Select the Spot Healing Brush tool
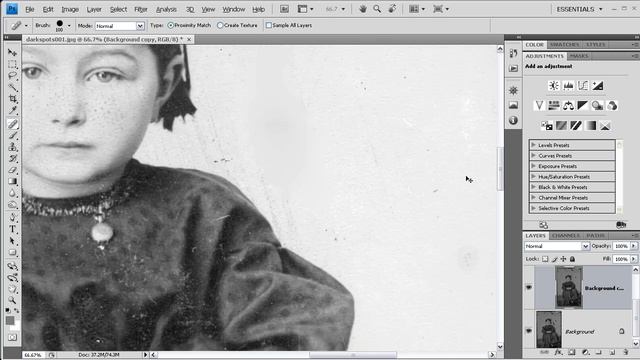The width and height of the screenshot is (640, 360). click(12, 124)
